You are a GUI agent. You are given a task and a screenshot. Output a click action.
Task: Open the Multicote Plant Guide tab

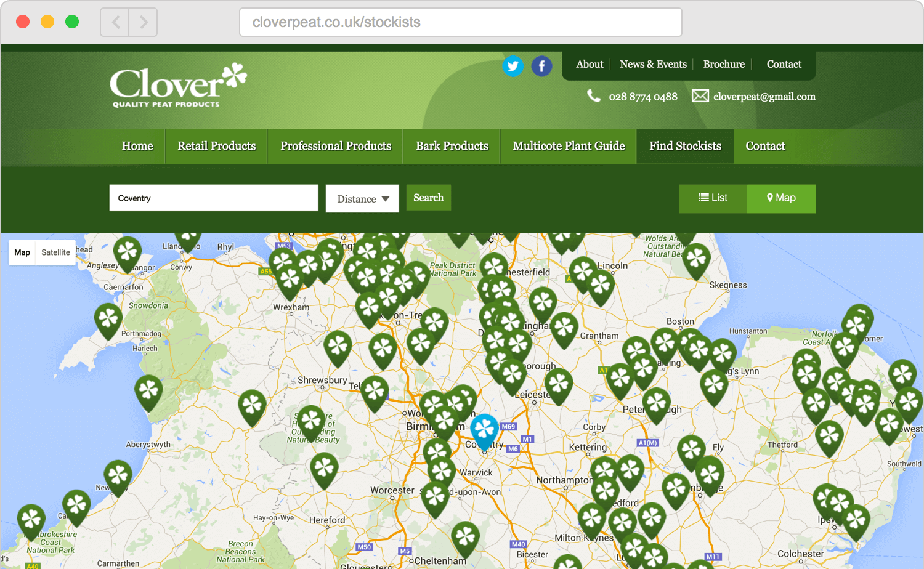click(x=567, y=146)
